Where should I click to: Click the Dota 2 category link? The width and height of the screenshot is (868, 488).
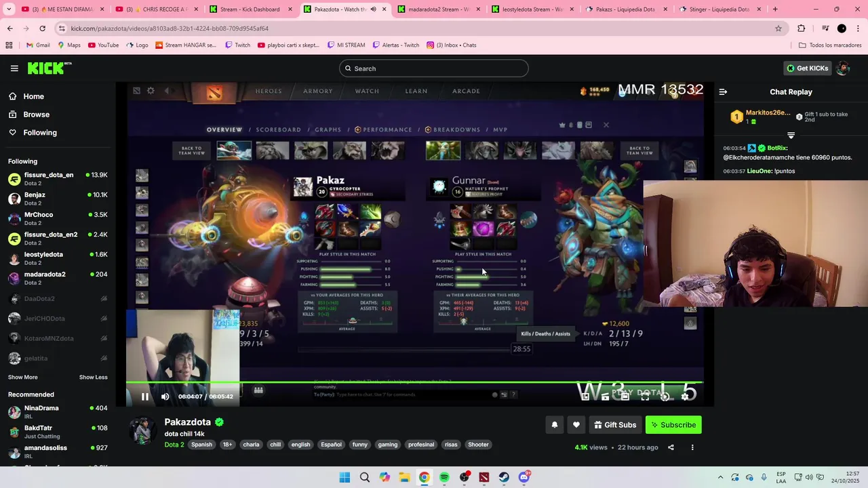coord(174,445)
